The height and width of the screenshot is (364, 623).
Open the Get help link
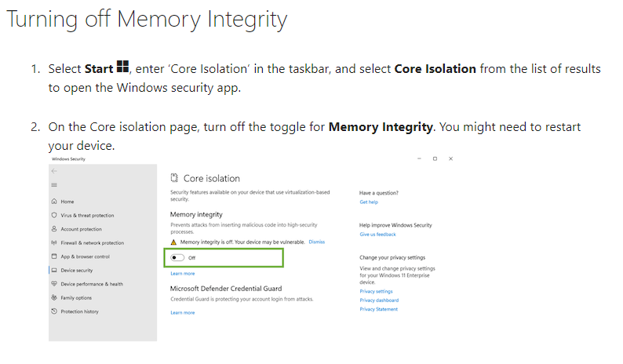tap(369, 202)
